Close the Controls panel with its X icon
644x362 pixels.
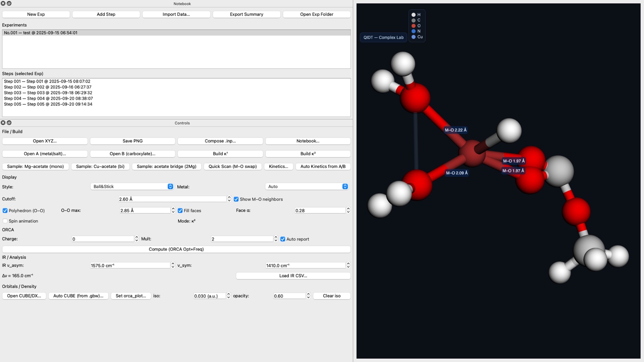point(3,123)
